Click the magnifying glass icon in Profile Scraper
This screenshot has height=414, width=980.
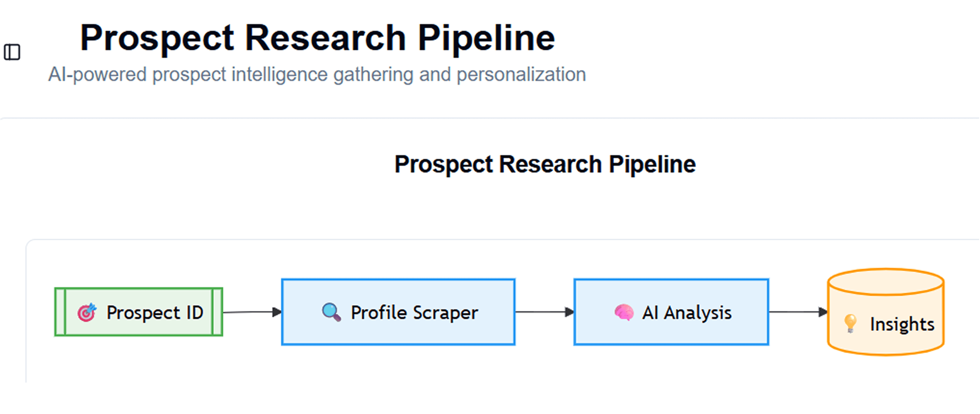(331, 312)
